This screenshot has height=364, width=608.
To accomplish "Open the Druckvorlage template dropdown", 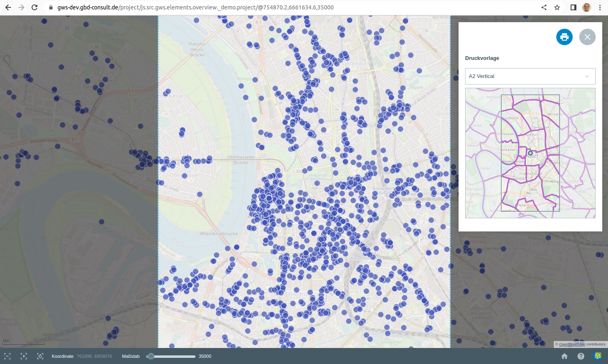I will 530,76.
